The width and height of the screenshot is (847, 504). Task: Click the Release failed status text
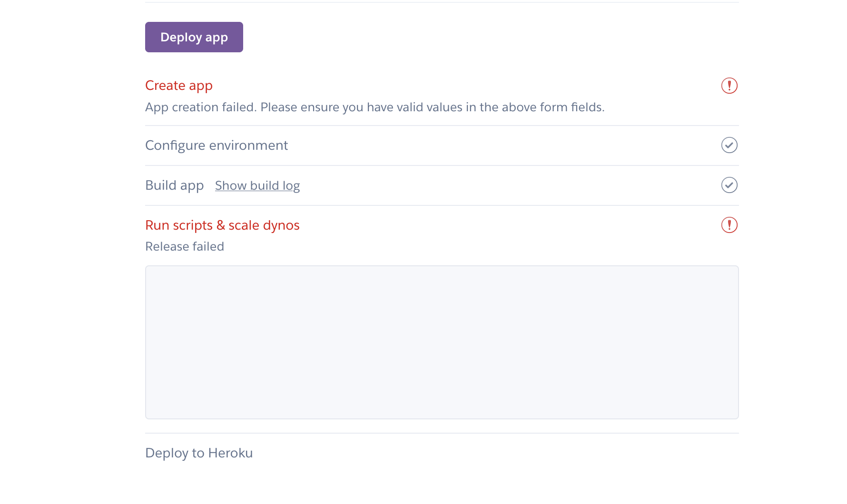pos(185,246)
